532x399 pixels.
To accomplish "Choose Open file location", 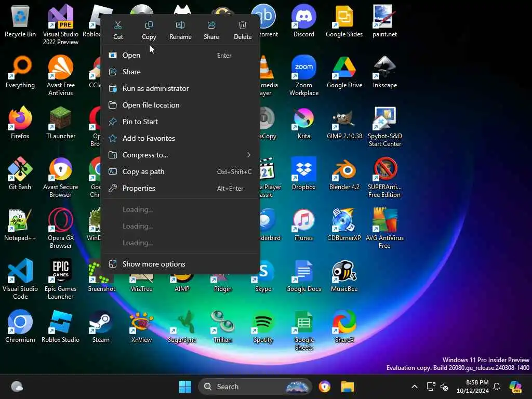I will 180,105.
